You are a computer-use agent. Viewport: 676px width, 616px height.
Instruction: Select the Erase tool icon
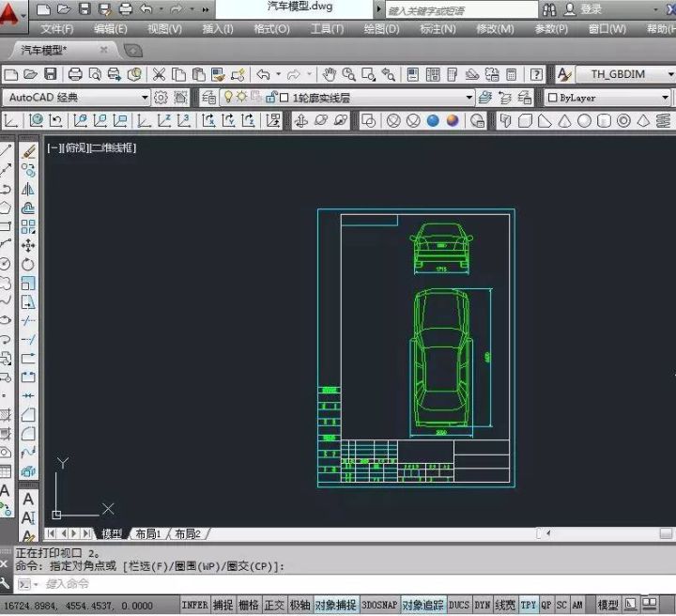coord(28,151)
